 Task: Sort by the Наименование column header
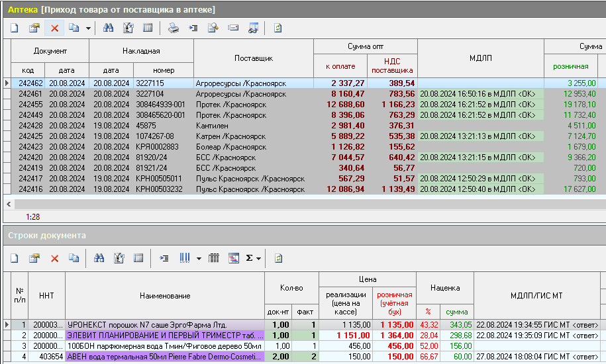[164, 296]
